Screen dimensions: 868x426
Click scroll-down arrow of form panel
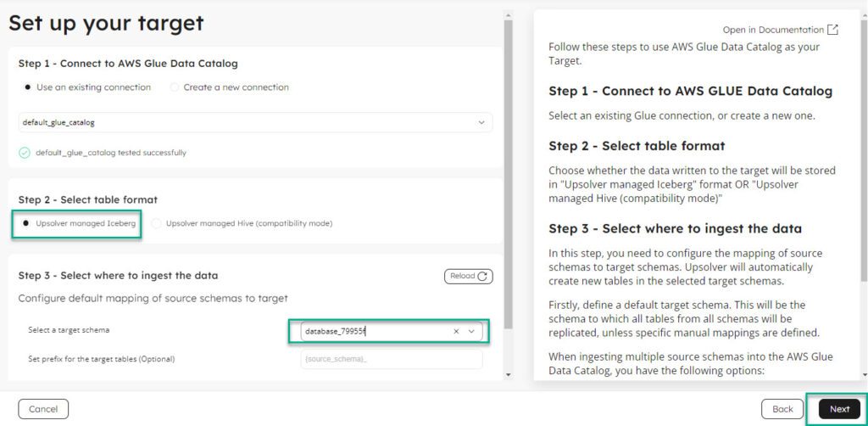509,375
